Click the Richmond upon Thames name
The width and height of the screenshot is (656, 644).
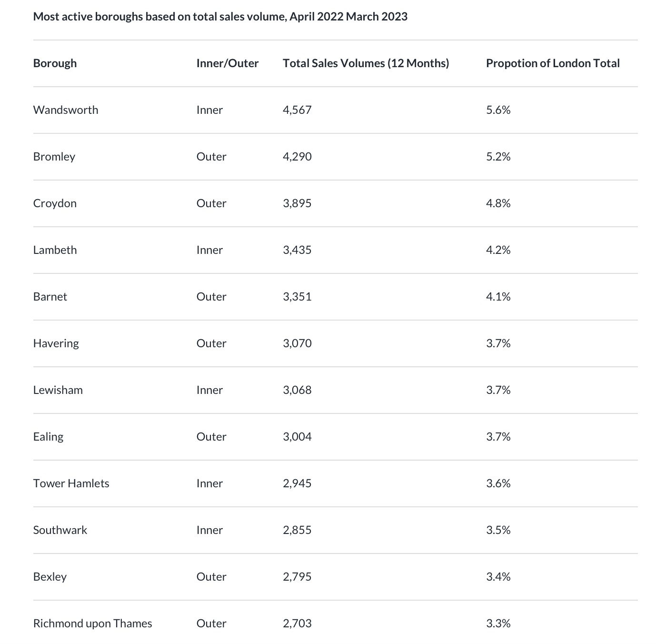92,624
